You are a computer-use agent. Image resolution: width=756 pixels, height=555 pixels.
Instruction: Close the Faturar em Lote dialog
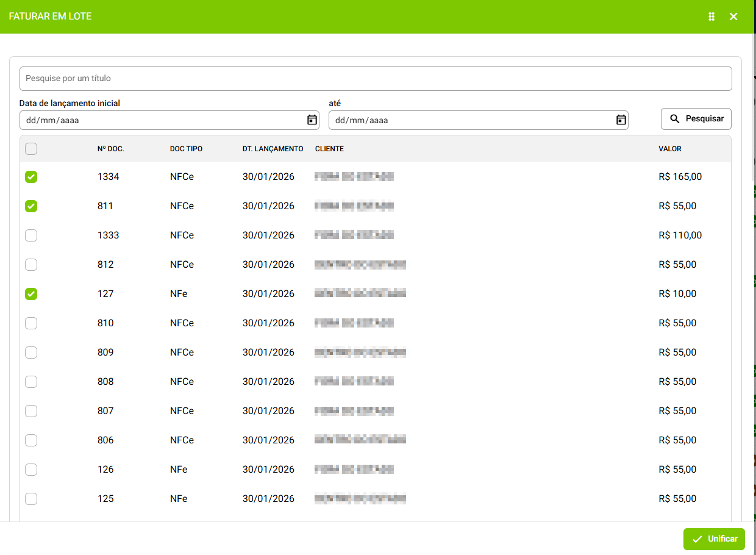pyautogui.click(x=733, y=16)
